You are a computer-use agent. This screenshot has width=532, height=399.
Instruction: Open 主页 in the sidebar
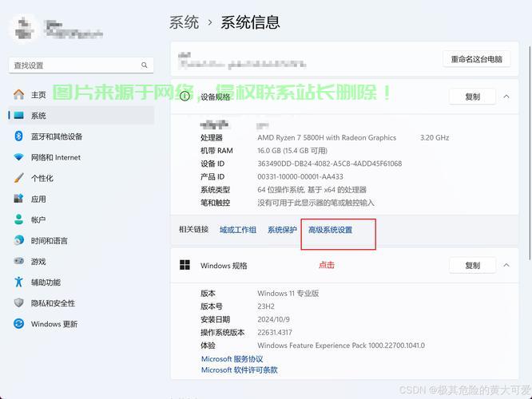pos(38,95)
